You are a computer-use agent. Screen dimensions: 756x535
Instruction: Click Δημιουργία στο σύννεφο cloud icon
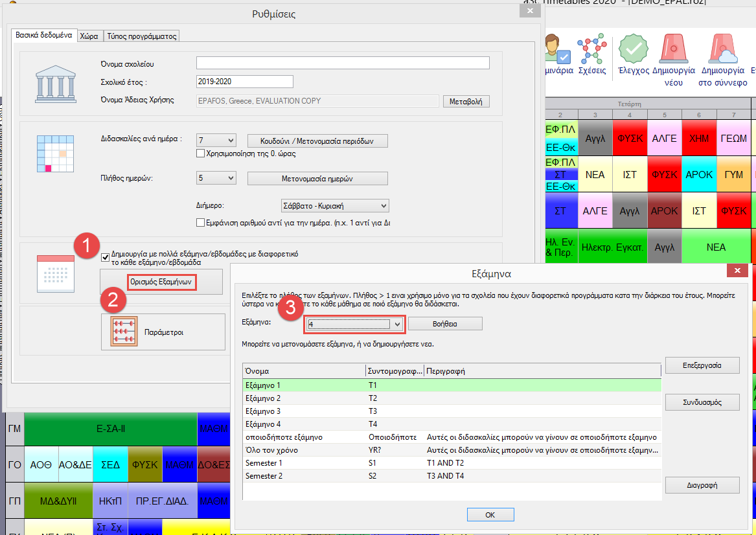[723, 49]
